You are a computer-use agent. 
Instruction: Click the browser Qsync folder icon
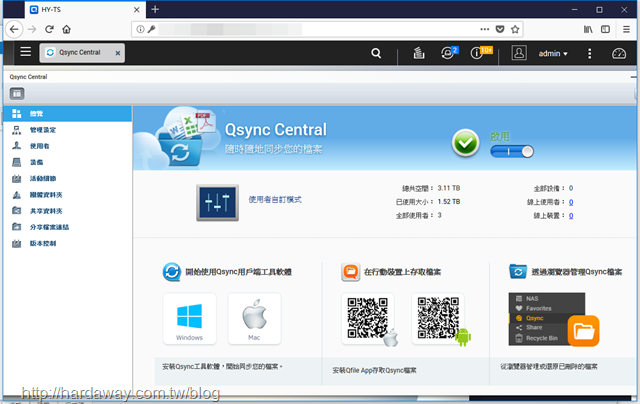tap(518, 271)
